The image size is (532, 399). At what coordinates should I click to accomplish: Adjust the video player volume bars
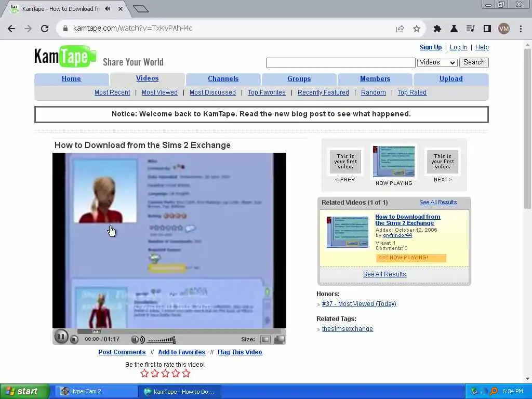coord(162,340)
